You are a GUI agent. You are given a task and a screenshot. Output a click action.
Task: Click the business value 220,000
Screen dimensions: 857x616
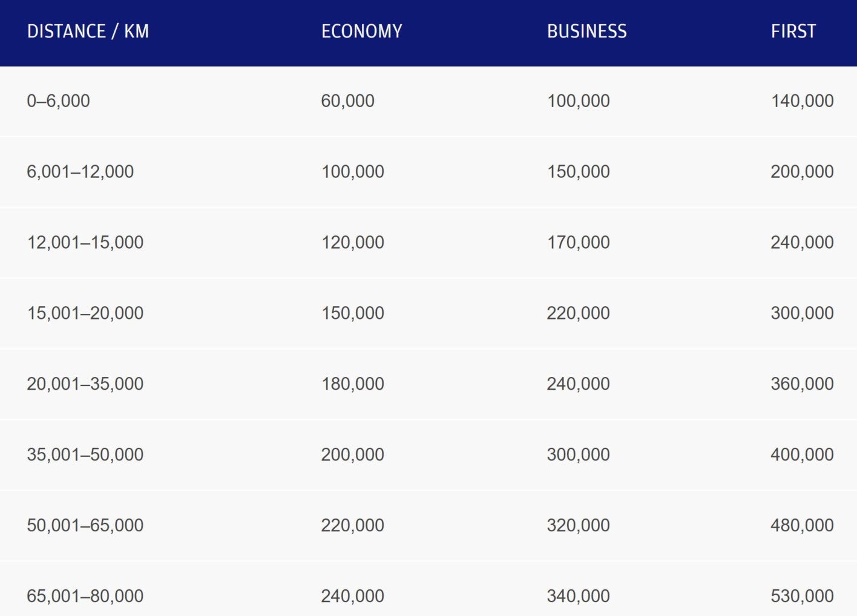[579, 313]
